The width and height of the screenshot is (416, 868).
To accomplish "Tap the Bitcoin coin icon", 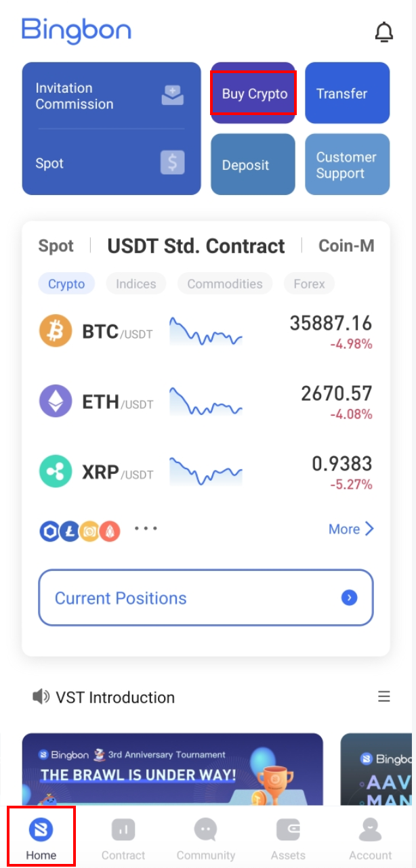I will [56, 331].
